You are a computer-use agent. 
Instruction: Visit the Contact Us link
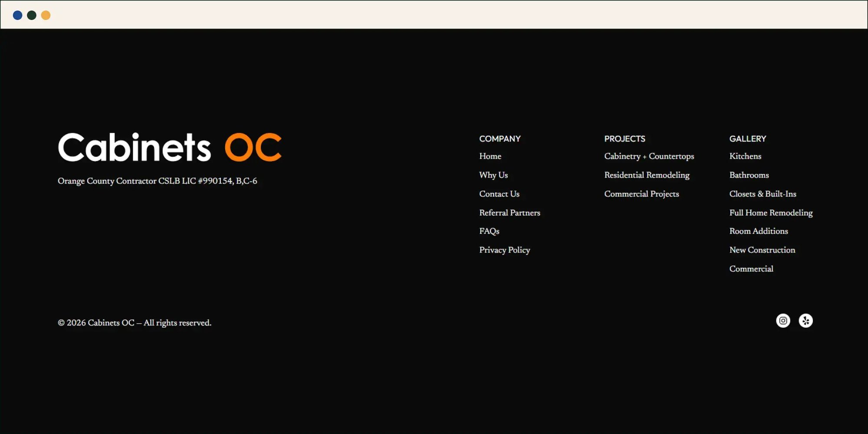(499, 194)
